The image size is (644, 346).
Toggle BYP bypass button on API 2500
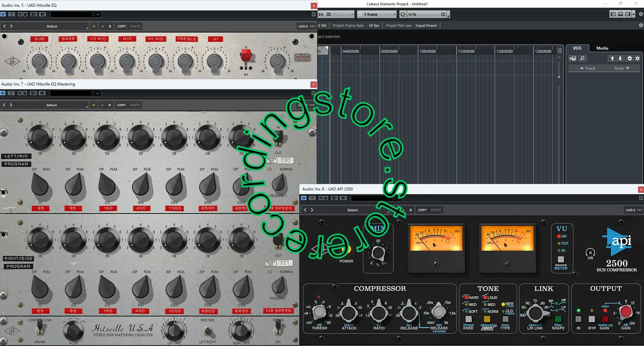[592, 319]
